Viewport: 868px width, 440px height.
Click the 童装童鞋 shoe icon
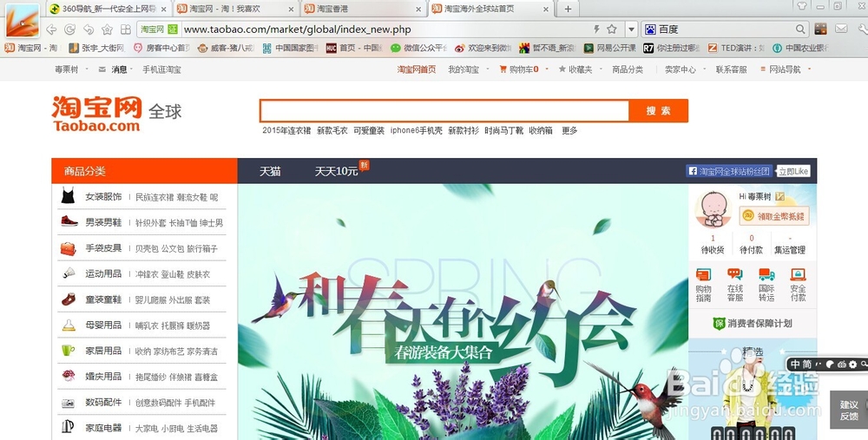[x=69, y=299]
